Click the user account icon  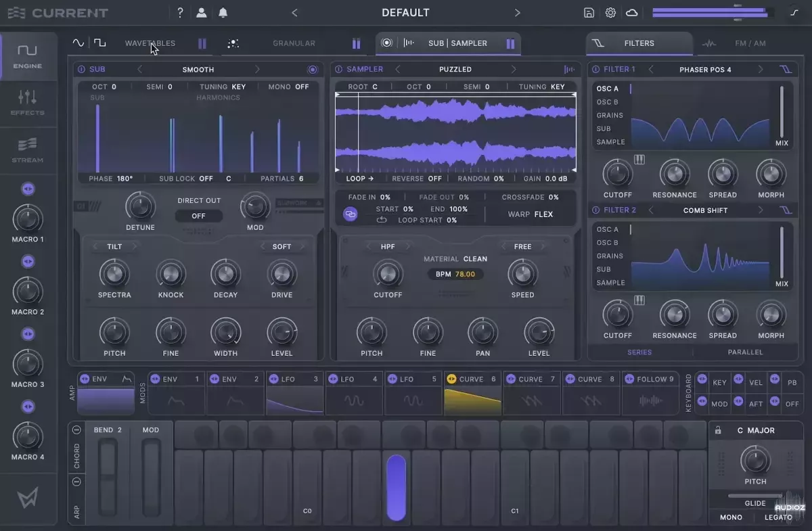[x=202, y=13]
